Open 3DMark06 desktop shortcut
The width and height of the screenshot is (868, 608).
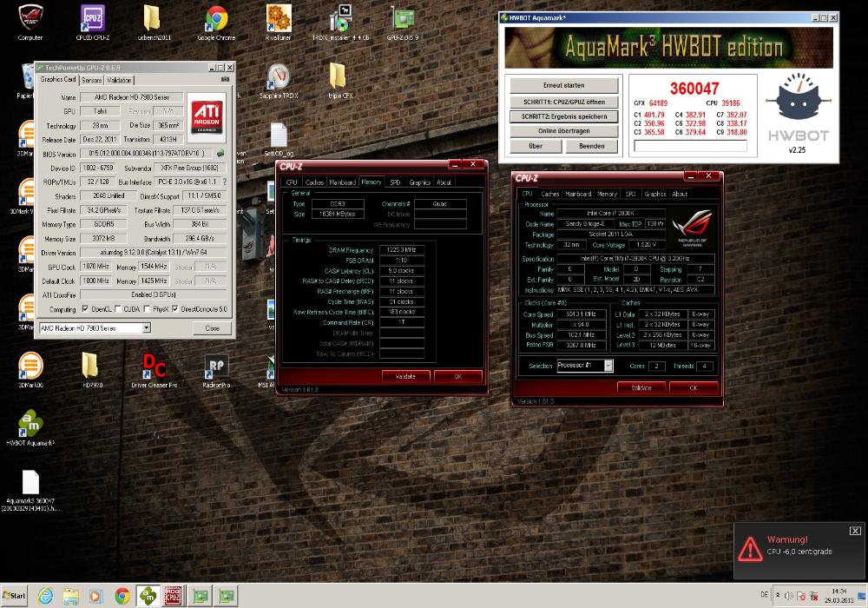point(30,369)
